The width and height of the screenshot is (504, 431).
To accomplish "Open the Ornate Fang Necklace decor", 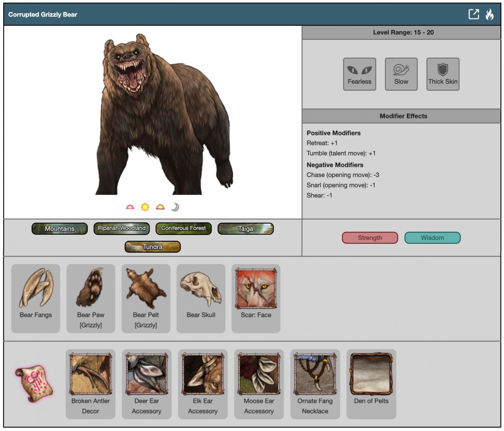I will point(315,384).
